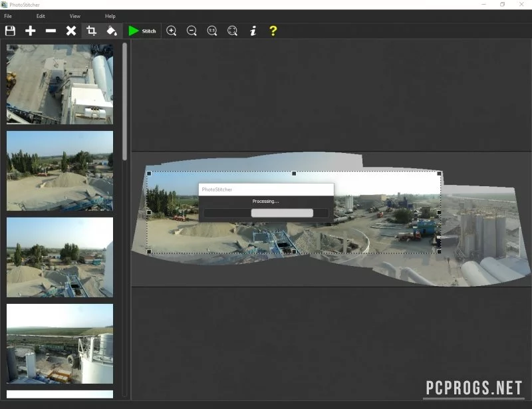
Task: Click the crop bottom-right corner handle
Action: 439,251
